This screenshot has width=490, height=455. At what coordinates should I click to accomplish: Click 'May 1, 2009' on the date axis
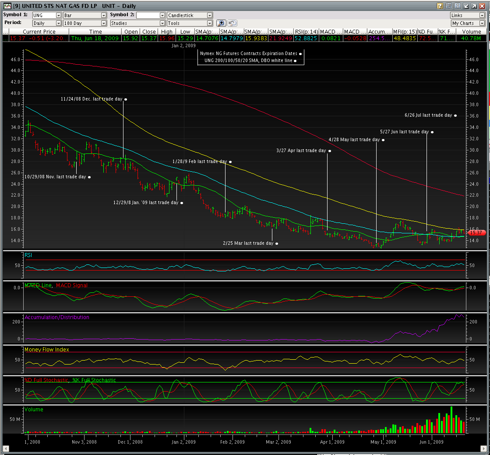(x=383, y=442)
